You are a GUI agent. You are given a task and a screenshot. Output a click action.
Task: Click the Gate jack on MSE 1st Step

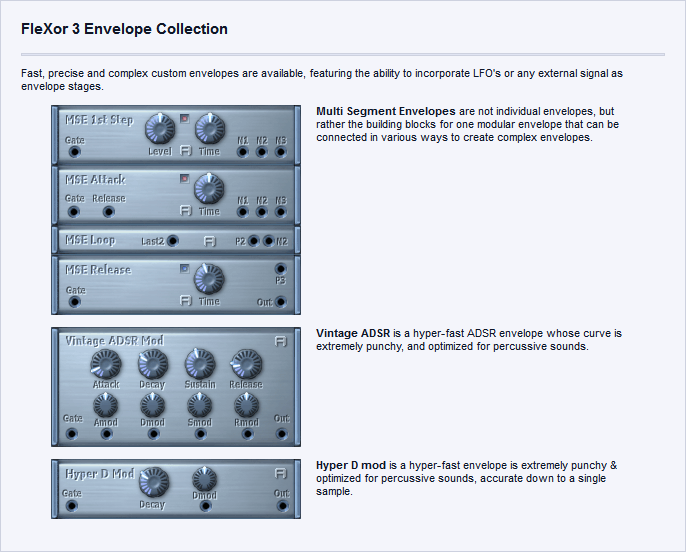pos(74,152)
